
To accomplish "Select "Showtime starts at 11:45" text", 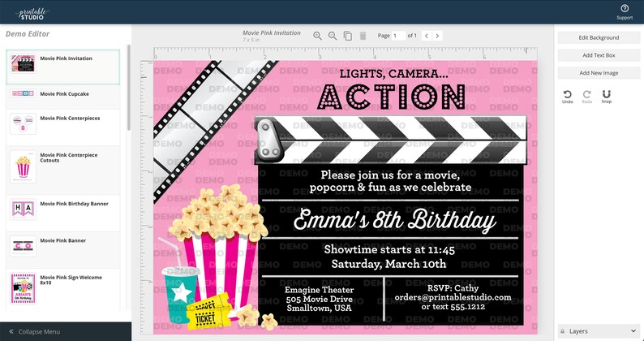I will coord(389,249).
